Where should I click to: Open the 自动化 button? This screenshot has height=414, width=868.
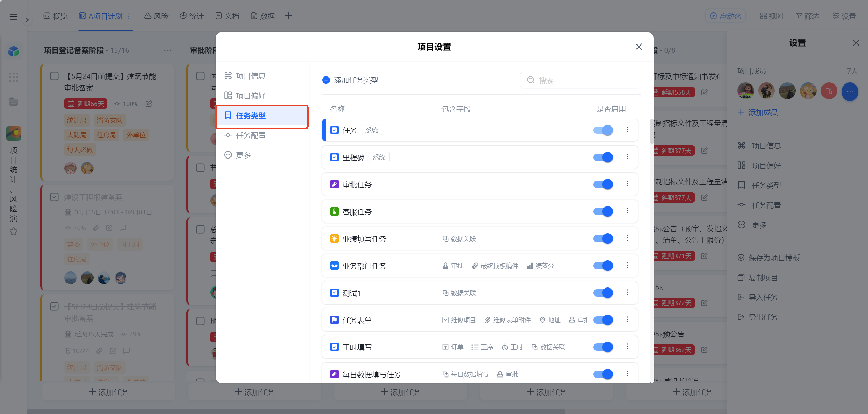725,16
